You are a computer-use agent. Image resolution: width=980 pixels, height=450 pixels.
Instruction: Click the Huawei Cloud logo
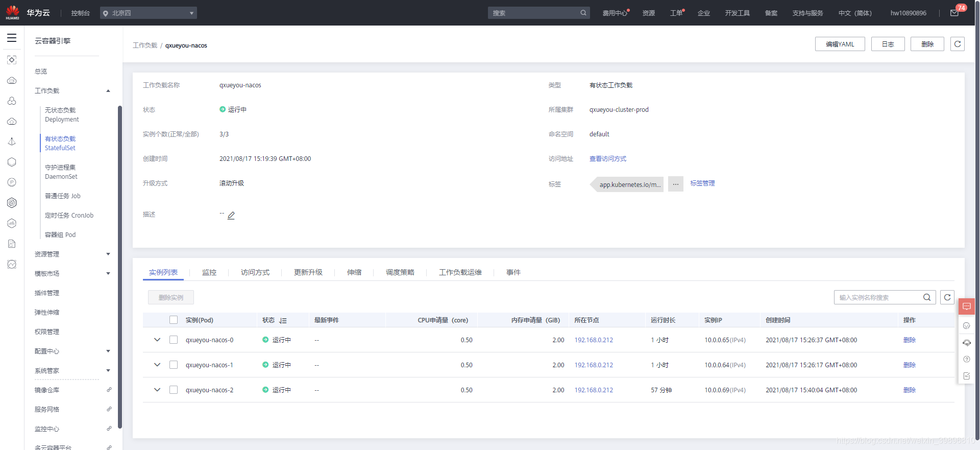pos(13,12)
